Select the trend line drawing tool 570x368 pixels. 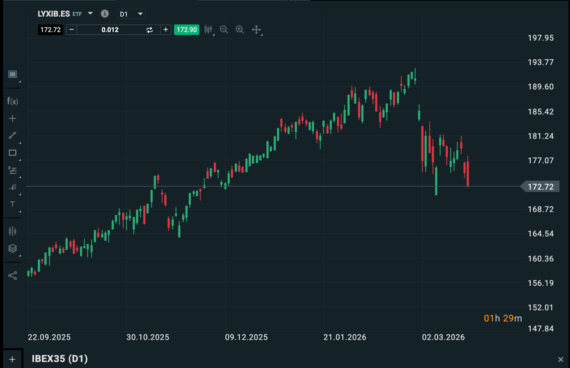click(12, 135)
